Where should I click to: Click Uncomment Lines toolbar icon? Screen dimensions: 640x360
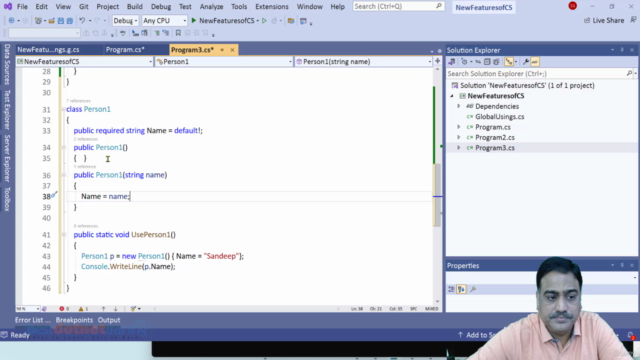pyautogui.click(x=165, y=33)
